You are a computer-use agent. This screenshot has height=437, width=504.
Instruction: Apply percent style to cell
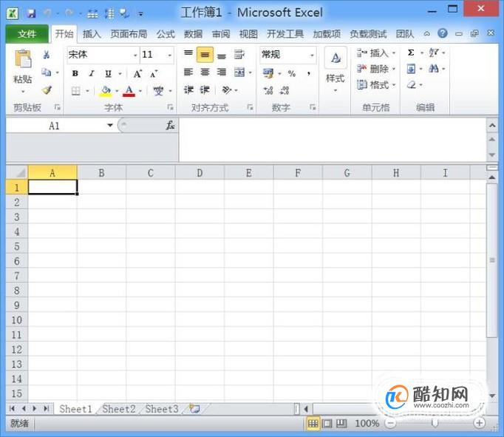coord(291,74)
